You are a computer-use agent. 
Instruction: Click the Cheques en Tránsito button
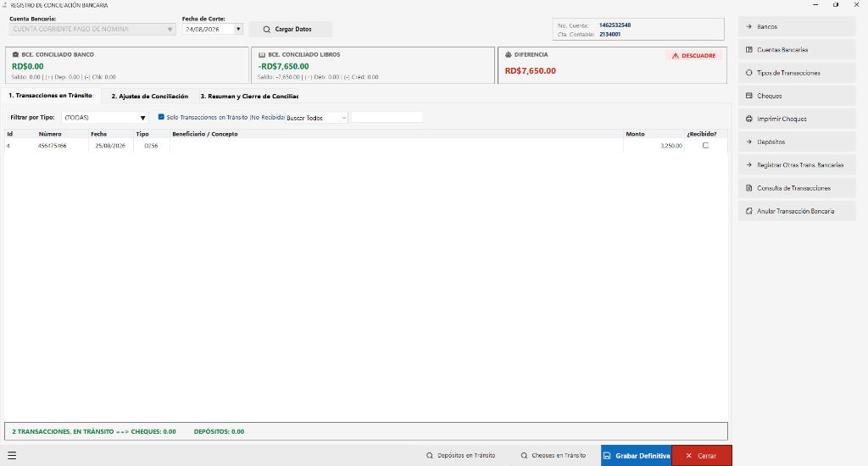click(x=554, y=456)
